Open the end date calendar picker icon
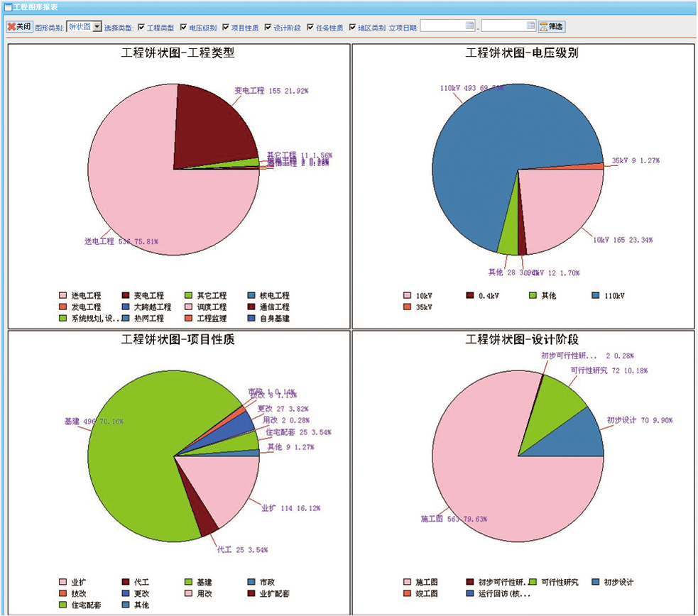Viewport: 698px width, 616px height. point(530,26)
